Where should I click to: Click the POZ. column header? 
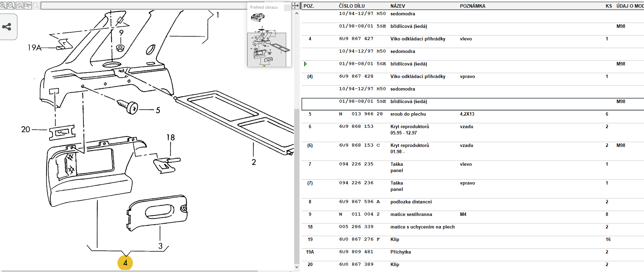(x=309, y=6)
